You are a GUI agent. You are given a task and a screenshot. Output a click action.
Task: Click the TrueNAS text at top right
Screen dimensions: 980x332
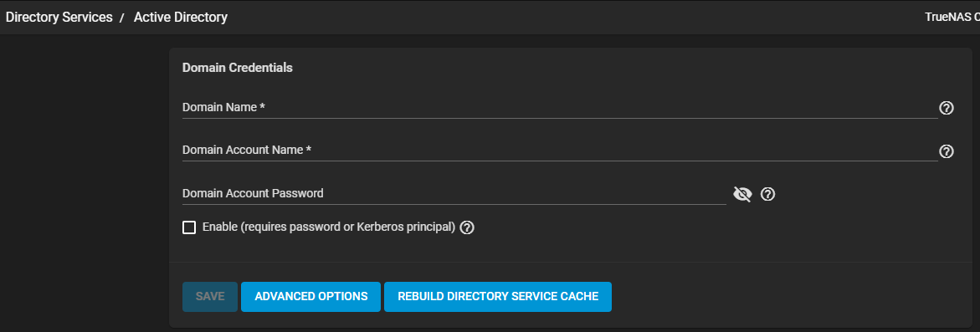[952, 18]
